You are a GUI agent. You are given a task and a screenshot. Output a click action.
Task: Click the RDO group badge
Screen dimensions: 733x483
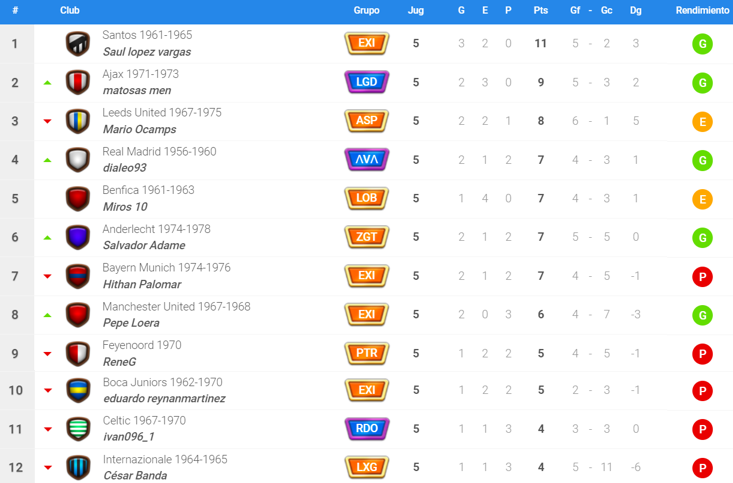pos(366,429)
